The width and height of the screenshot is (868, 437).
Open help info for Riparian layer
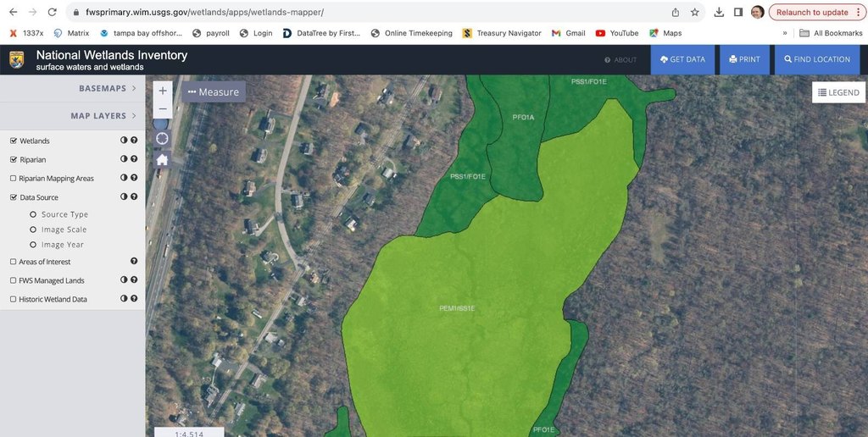point(134,159)
